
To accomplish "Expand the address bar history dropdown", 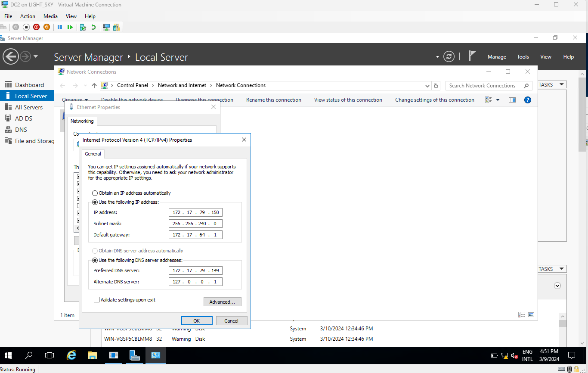I will click(x=427, y=86).
